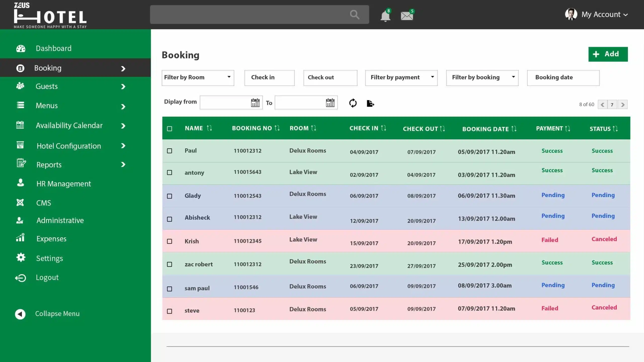Open the Filter by Room dropdown
This screenshot has width=644, height=362.
198,78
